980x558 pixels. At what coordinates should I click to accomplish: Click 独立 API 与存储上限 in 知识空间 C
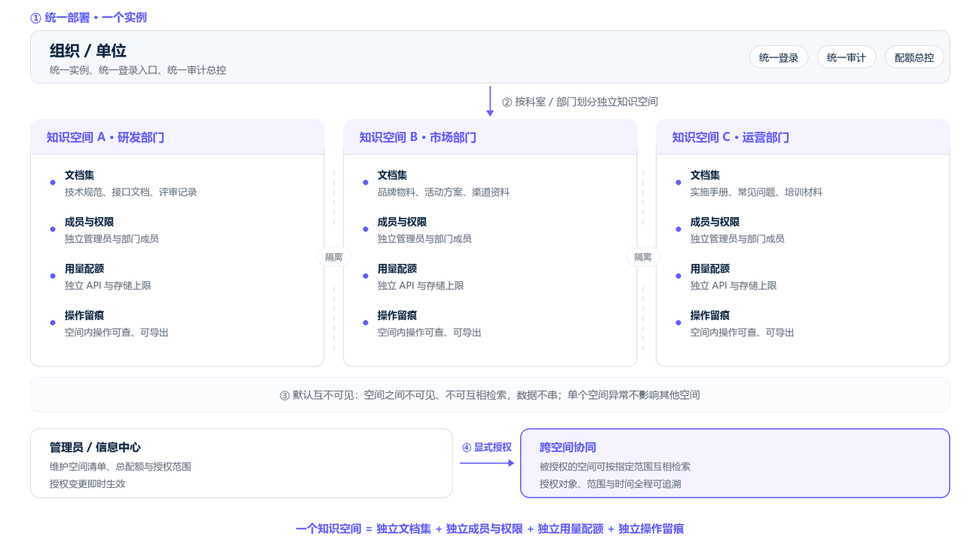coord(733,286)
